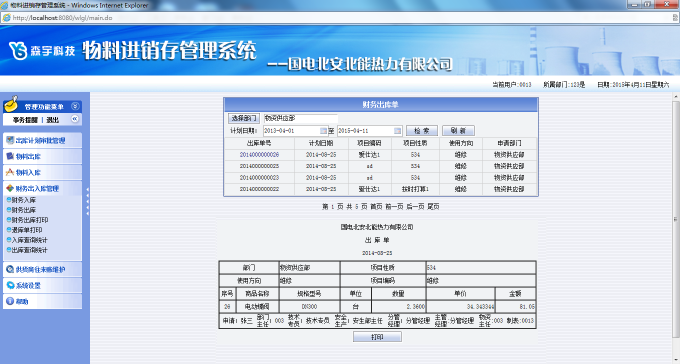Image resolution: width=680 pixels, height=364 pixels.
Task: Go to 尾页 last page
Action: tap(433, 207)
